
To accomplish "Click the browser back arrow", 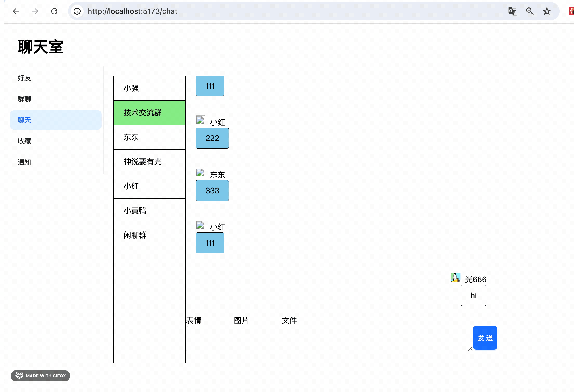I will click(x=16, y=11).
